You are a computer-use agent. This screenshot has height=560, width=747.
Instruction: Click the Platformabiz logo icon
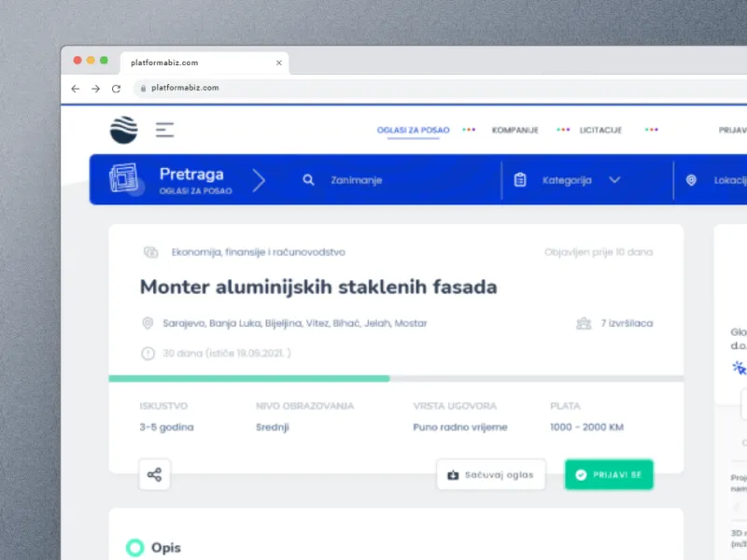coord(124,130)
